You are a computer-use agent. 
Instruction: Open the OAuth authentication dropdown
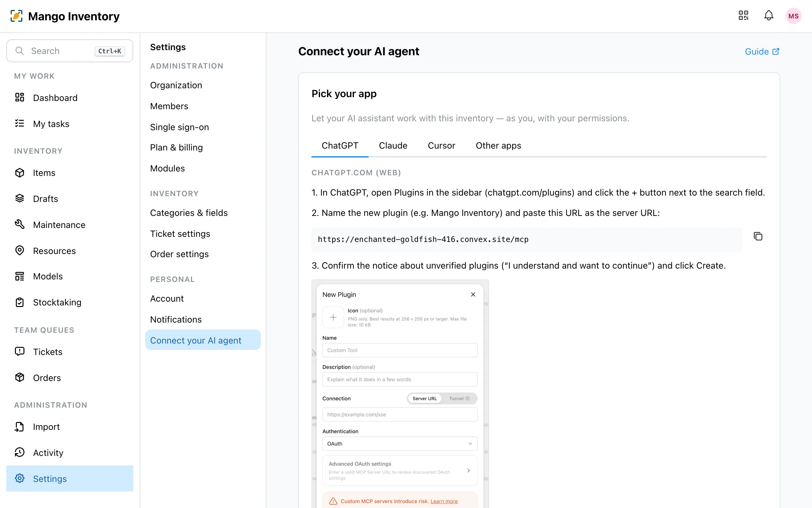(400, 444)
